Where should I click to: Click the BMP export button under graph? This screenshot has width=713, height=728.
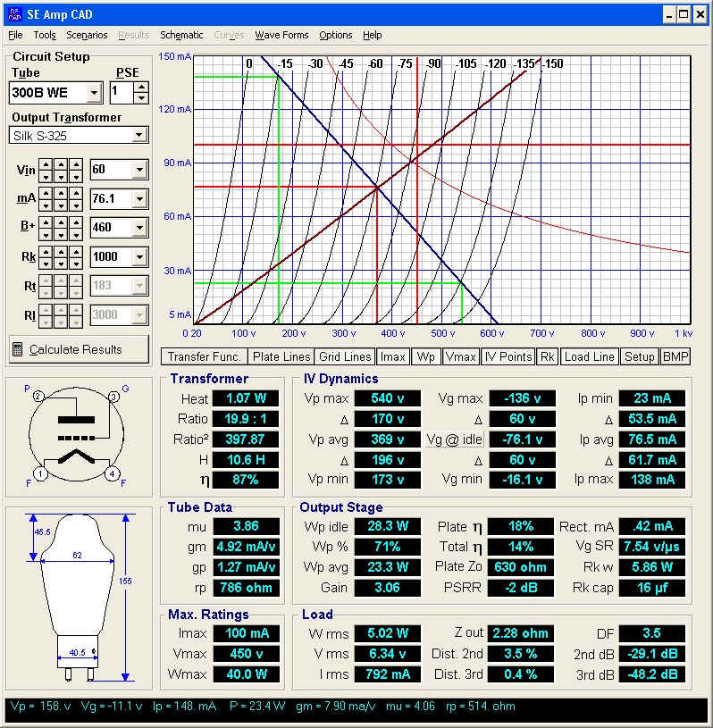click(675, 356)
